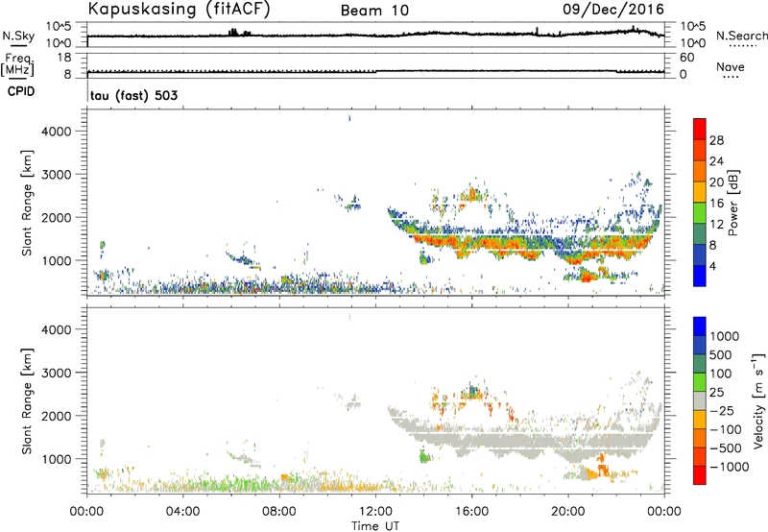Click the '16' tick on power colorbar
This screenshot has height=532, width=768.
(716, 204)
